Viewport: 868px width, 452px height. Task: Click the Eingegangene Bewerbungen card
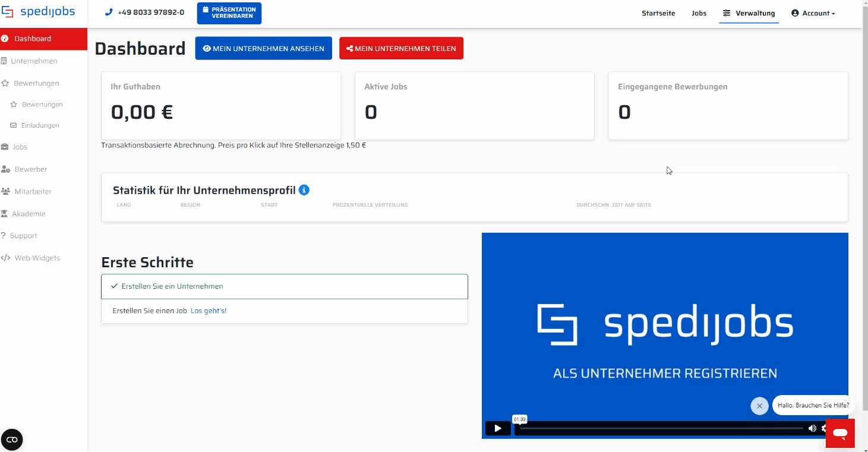pyautogui.click(x=728, y=106)
